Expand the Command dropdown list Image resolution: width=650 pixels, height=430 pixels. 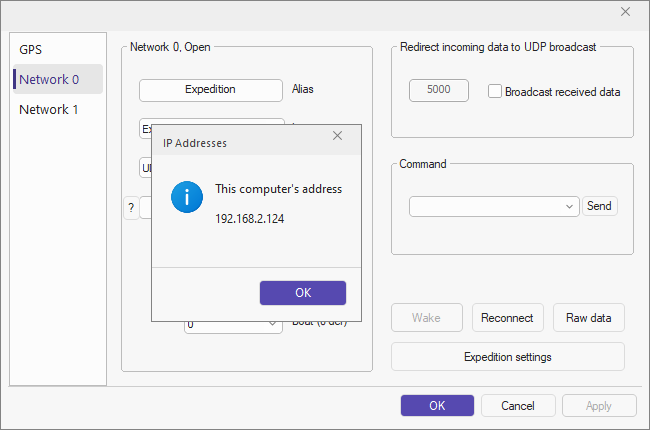(570, 206)
